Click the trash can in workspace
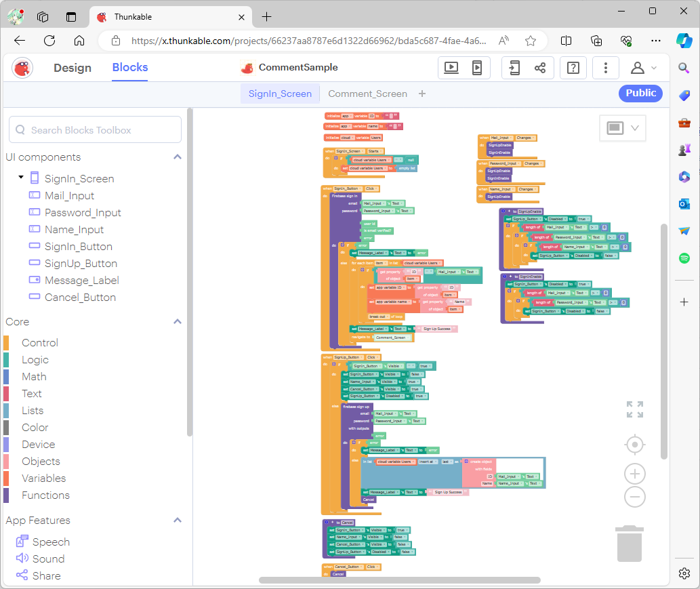The height and width of the screenshot is (589, 700). click(x=630, y=544)
